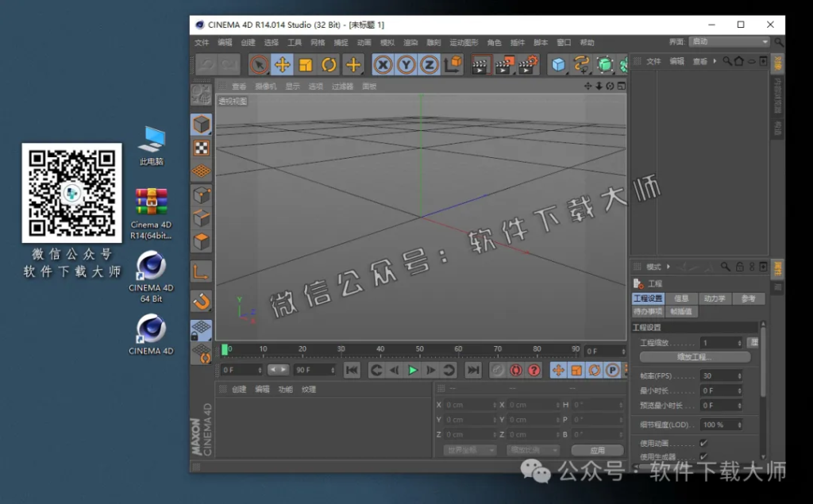The height and width of the screenshot is (504, 813).
Task: Click the Render Settings clapperboard icon
Action: tap(526, 64)
